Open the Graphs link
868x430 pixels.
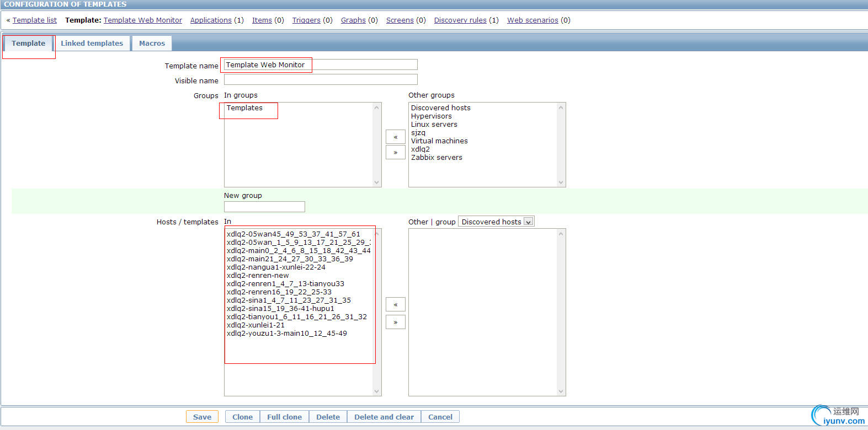pyautogui.click(x=353, y=20)
